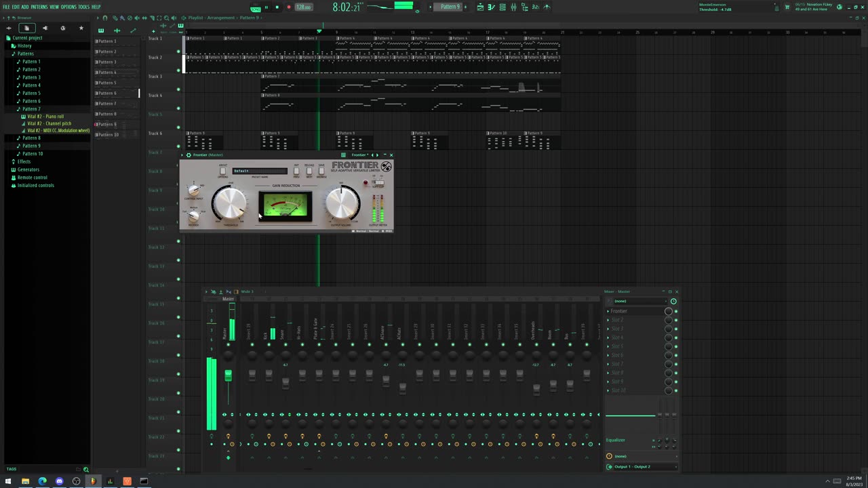This screenshot has width=868, height=488.
Task: Click Master channel volume fader
Action: [228, 375]
